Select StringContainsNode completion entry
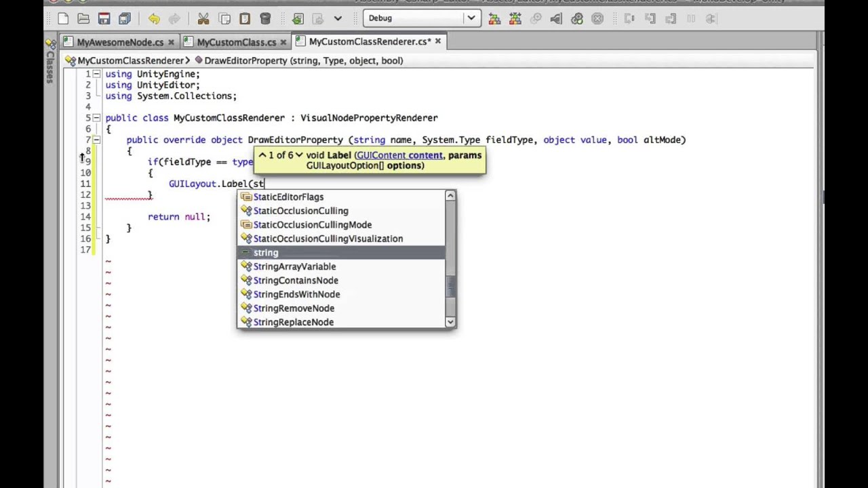This screenshot has width=868, height=488. coord(341,281)
